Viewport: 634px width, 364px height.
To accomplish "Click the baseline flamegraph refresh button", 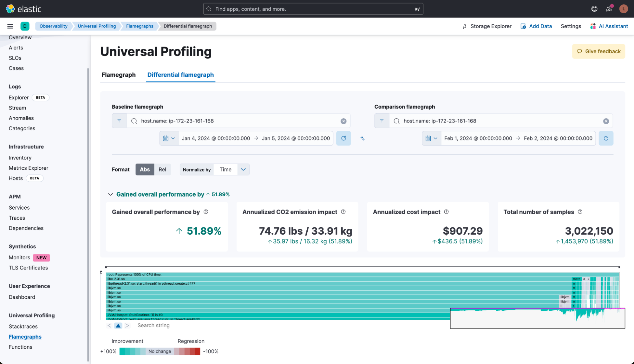I will tap(343, 138).
